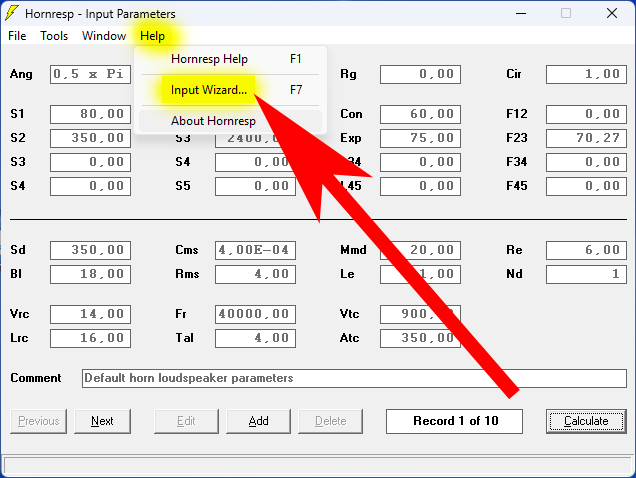Go to the Next record
Screen dimensions: 636x478
[102, 421]
